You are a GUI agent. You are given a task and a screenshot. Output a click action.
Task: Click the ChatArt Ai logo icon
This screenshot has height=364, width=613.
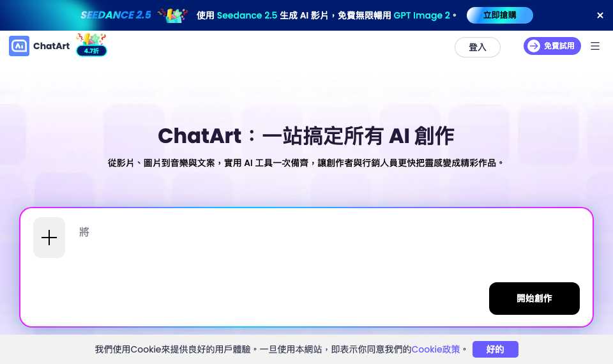[x=19, y=46]
